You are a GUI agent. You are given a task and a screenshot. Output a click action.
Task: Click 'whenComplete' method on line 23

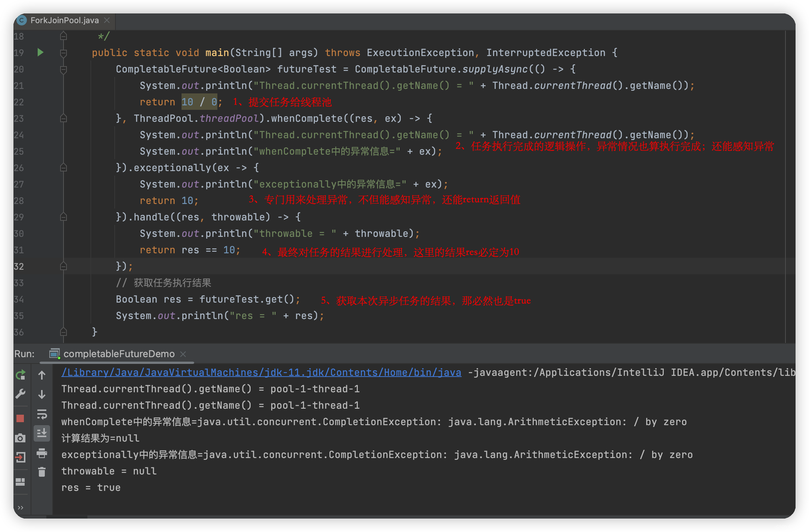(307, 118)
